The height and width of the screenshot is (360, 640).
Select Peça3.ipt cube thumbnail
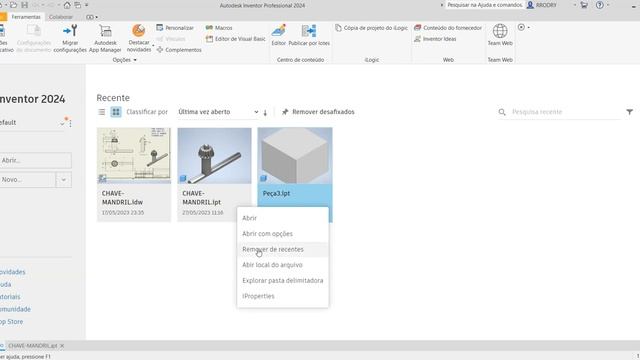(x=295, y=156)
